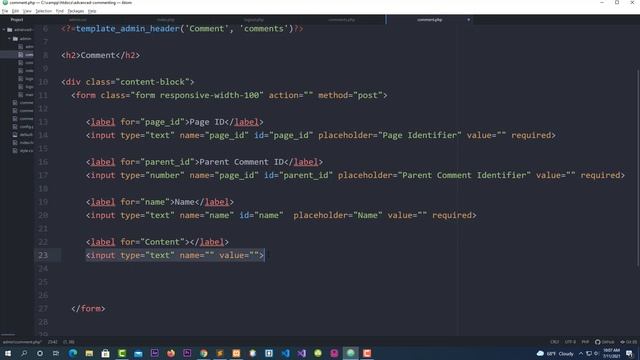Click the file path in status bar

[x=22, y=342]
